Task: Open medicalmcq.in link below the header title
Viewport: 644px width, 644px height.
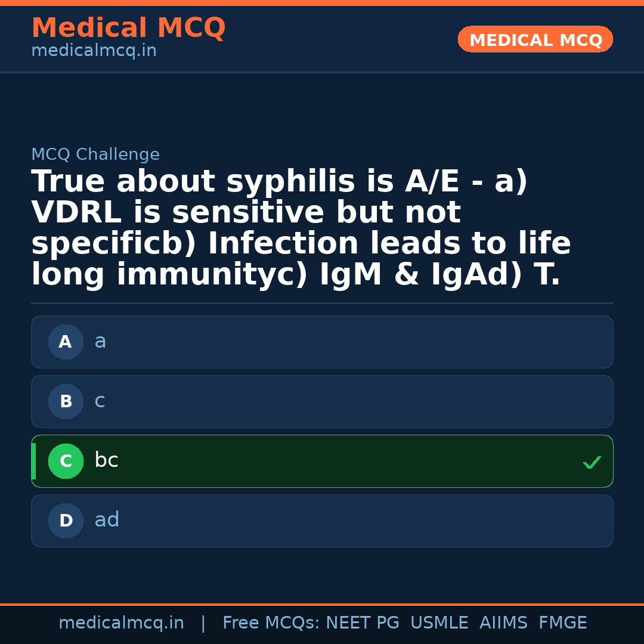Action: (x=94, y=51)
